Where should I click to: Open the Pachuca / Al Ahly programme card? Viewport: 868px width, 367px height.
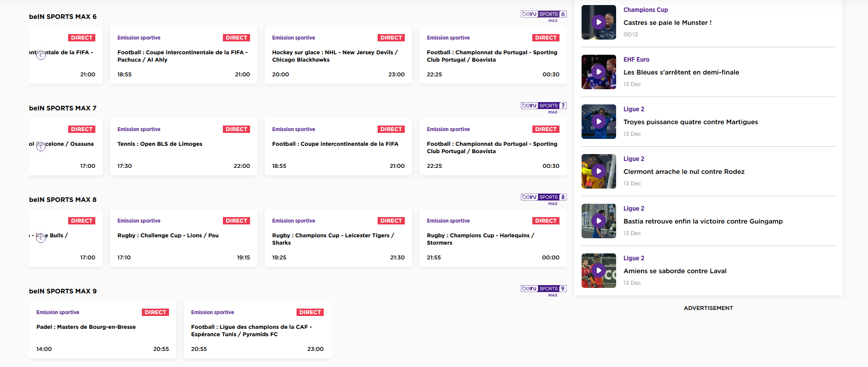[183, 56]
